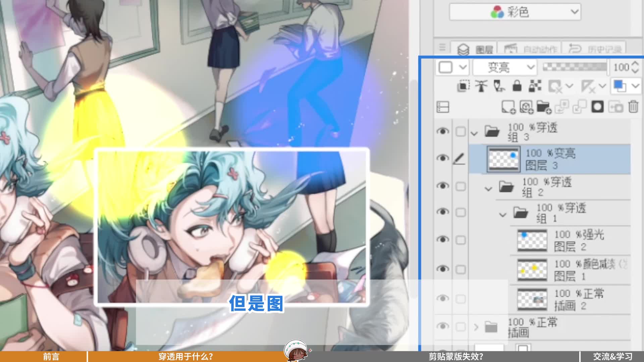Switch to the 历史记录 tab
This screenshot has height=362, width=644.
pyautogui.click(x=594, y=49)
